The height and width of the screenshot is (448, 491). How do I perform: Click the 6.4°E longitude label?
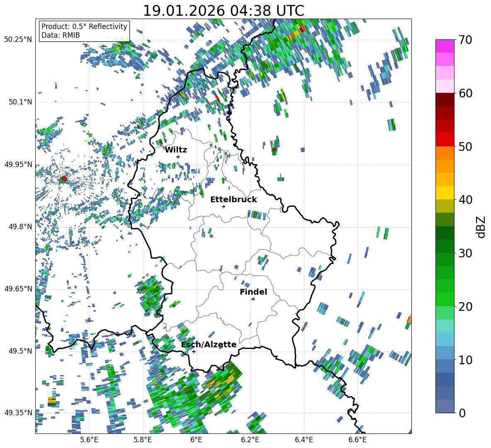click(x=304, y=440)
